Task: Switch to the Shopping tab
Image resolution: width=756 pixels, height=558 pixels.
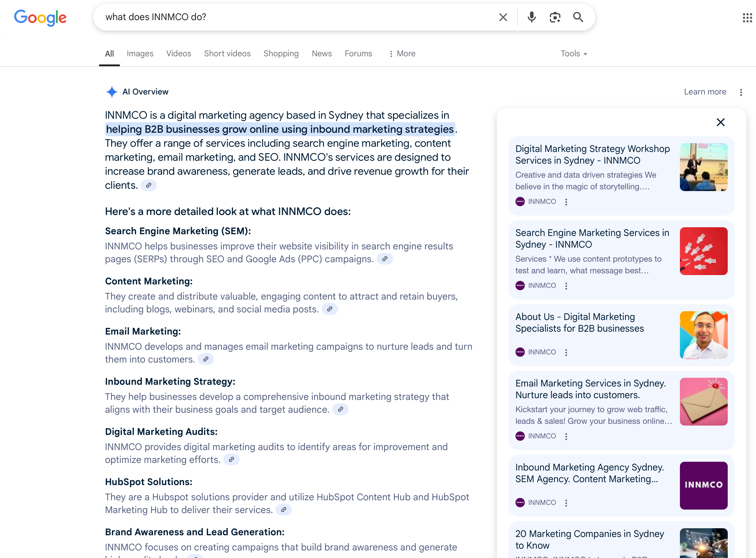Action: pyautogui.click(x=281, y=54)
